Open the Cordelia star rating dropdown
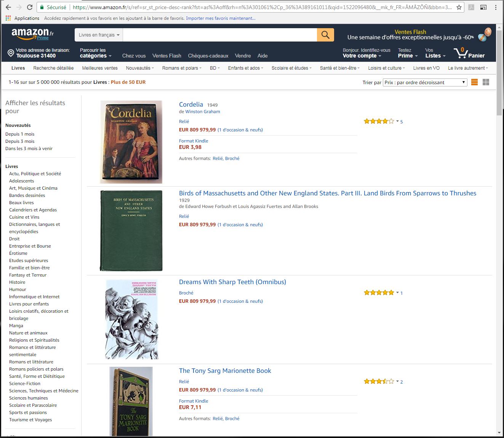The image size is (504, 438). [x=397, y=121]
